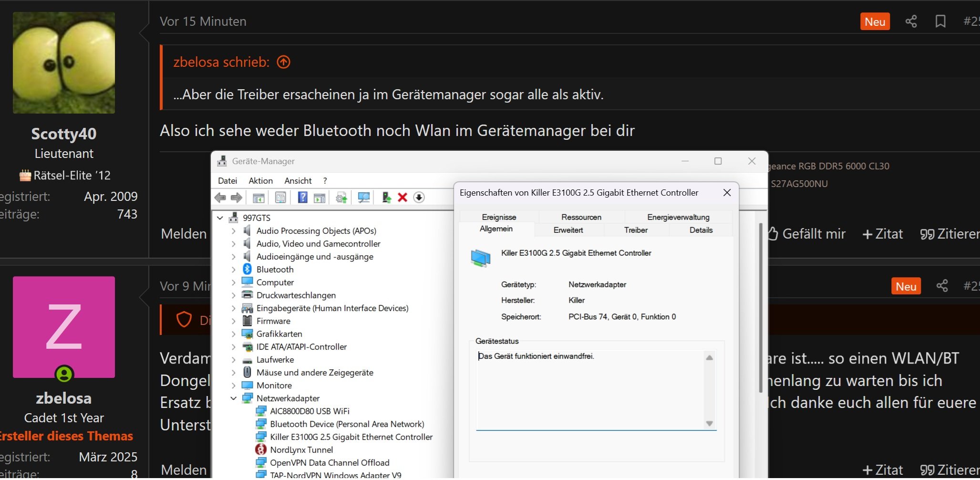Open the Datei menu

[x=227, y=181]
